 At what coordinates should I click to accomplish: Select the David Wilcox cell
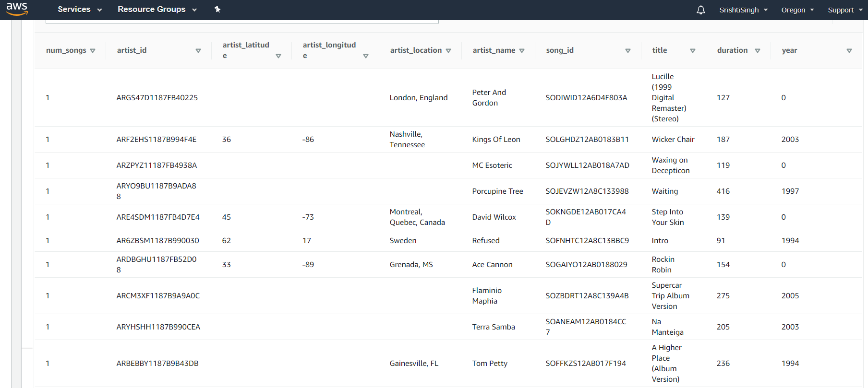click(x=494, y=217)
